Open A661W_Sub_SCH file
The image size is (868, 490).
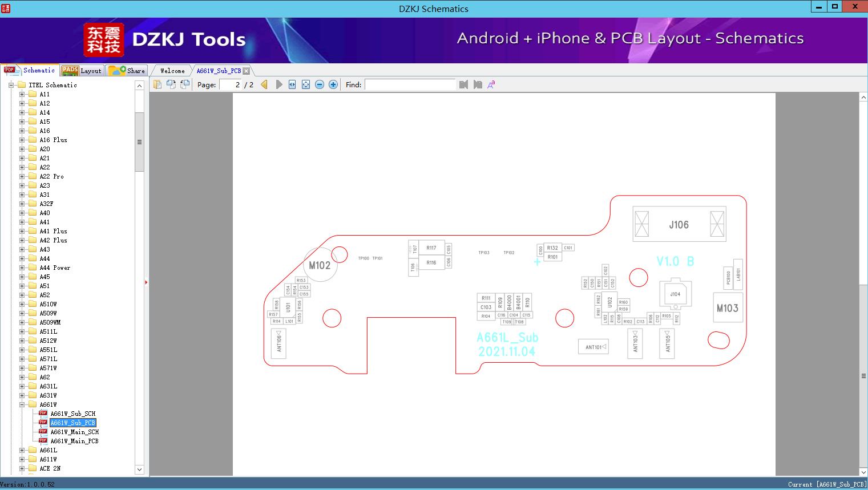tap(72, 414)
